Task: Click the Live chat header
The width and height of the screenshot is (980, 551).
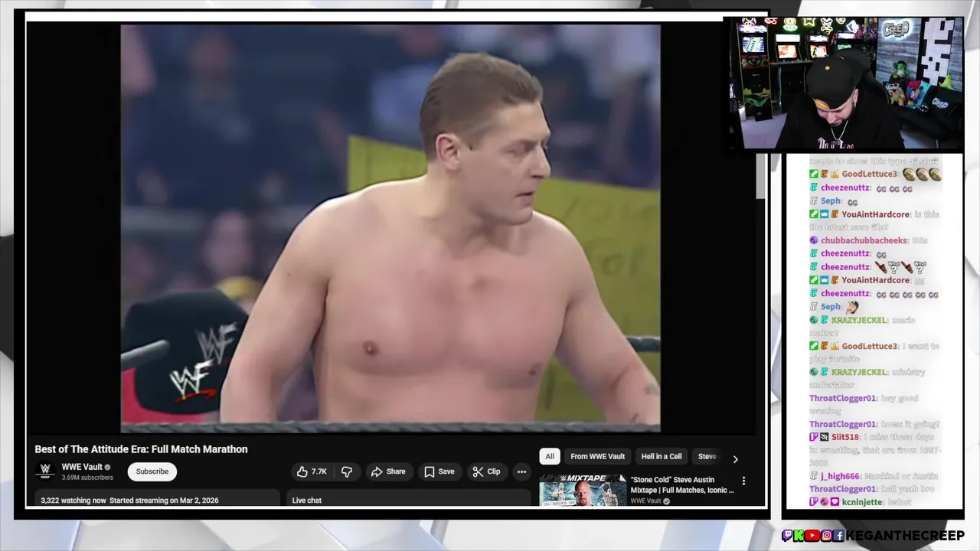Action: pos(307,500)
